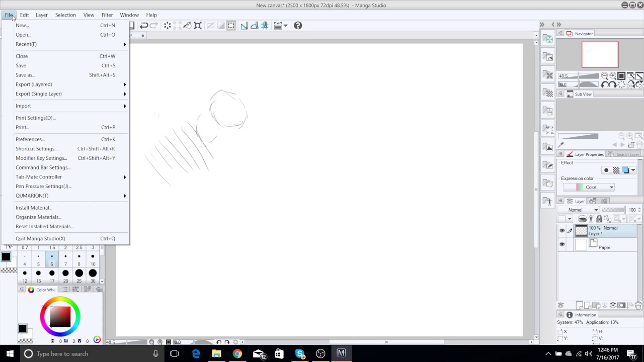Expand Export (Layered) submenu
Screen dimensions: 644x362
click(x=65, y=84)
